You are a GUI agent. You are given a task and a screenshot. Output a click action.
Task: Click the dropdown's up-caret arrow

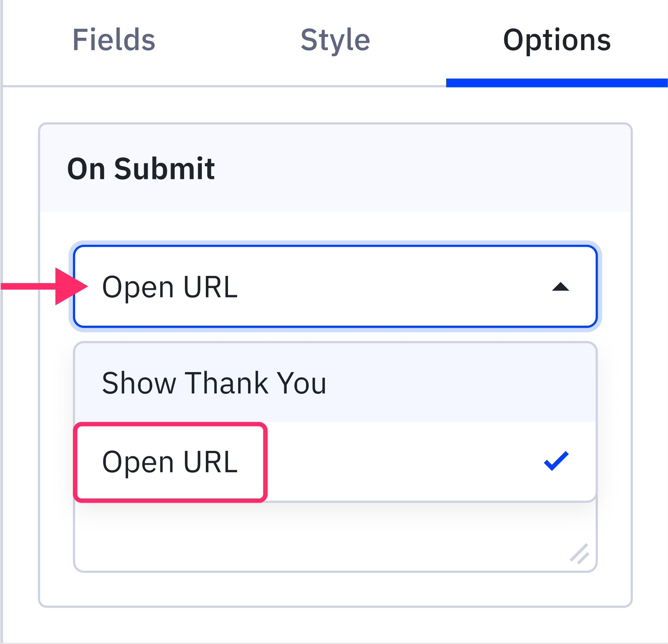tap(560, 287)
